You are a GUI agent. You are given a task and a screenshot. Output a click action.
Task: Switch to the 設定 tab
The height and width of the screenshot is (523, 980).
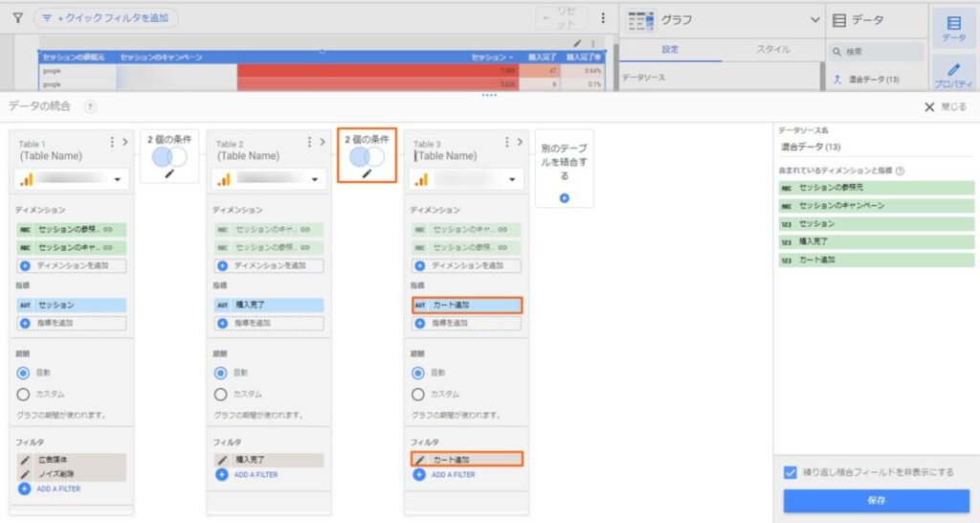pyautogui.click(x=669, y=48)
